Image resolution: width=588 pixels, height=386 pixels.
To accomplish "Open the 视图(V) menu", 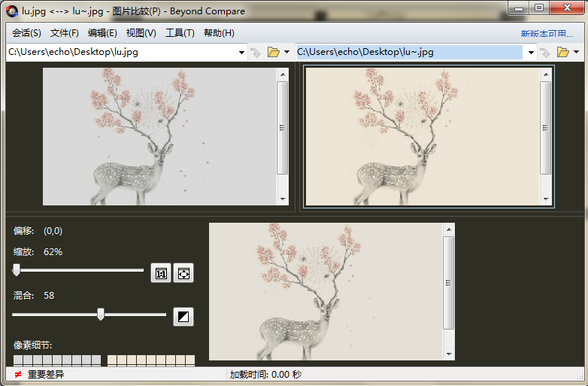I will click(x=141, y=33).
